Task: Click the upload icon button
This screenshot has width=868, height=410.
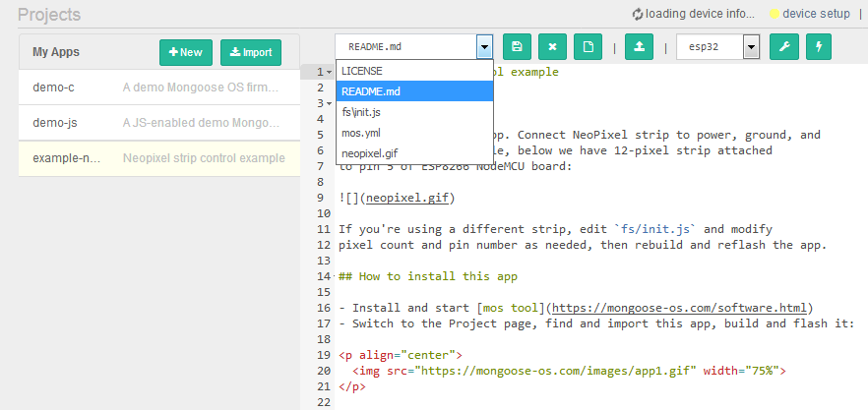Action: (x=640, y=47)
